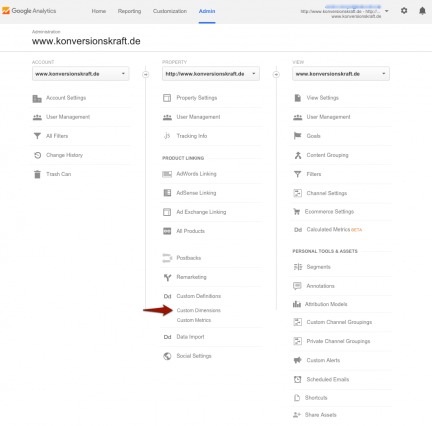Collapse the Custom Definitions section
This screenshot has height=426, width=432.
199,296
